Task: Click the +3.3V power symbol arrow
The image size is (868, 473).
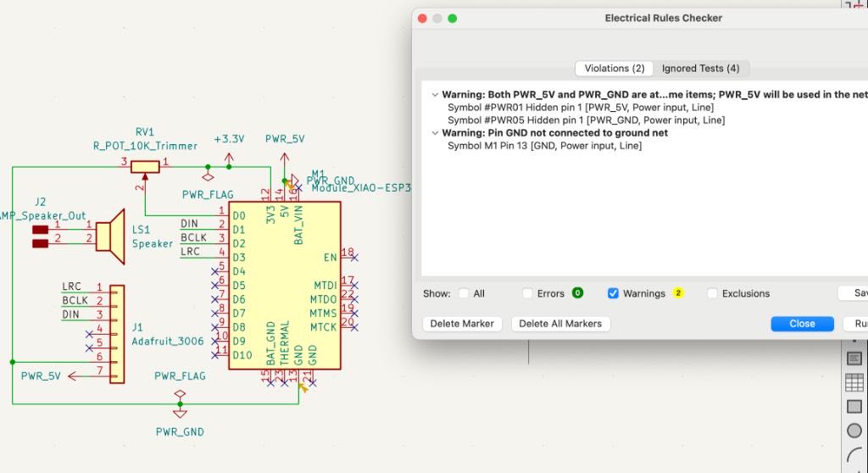Action: coord(229,159)
